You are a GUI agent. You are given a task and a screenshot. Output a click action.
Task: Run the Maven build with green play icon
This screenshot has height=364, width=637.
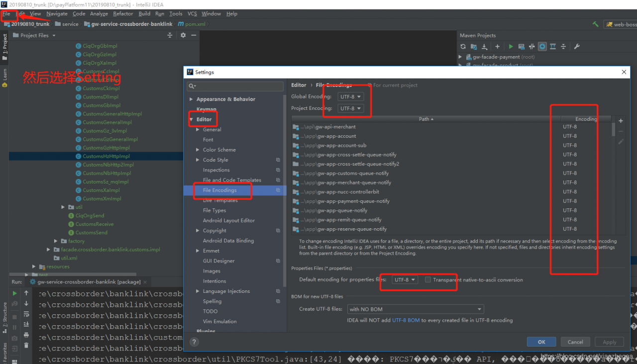point(511,47)
